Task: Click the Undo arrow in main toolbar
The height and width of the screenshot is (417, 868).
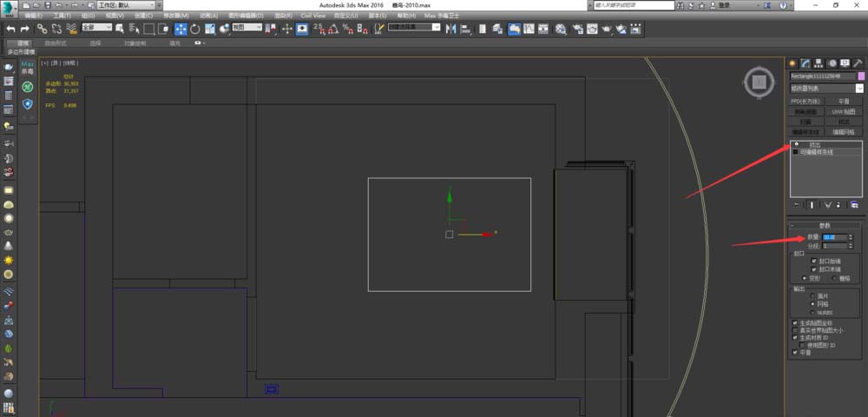Action: pyautogui.click(x=10, y=29)
